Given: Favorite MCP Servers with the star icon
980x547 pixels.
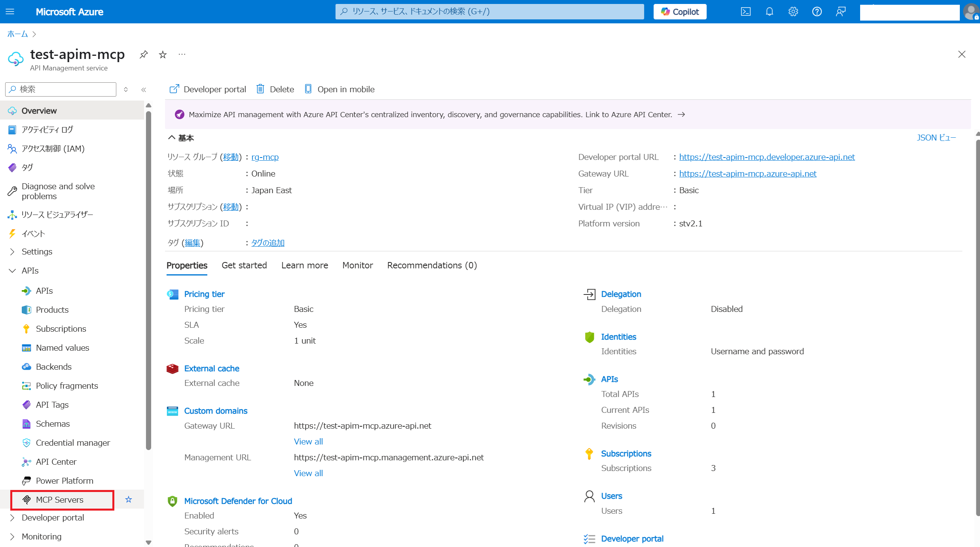Looking at the screenshot, I should (x=129, y=500).
